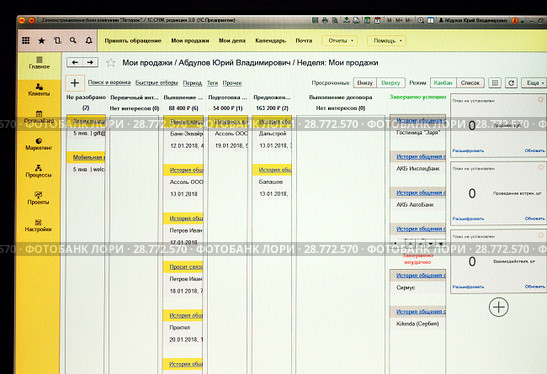Set overdue items to Внизу

[x=365, y=83]
